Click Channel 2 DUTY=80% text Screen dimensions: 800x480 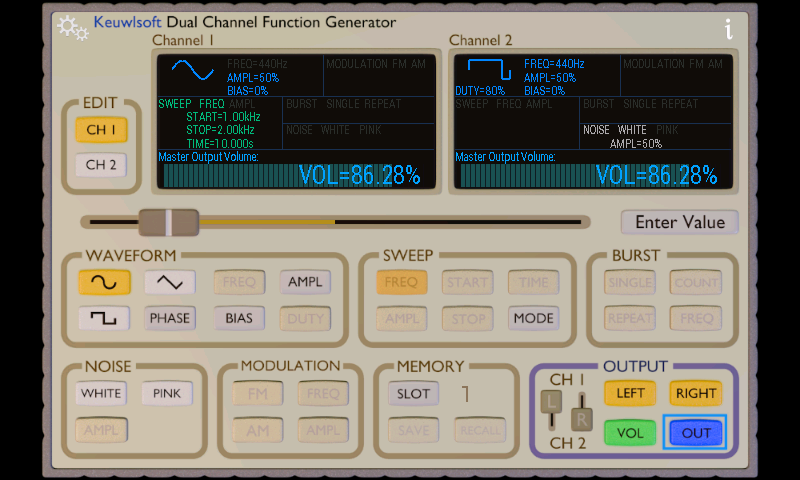point(480,91)
